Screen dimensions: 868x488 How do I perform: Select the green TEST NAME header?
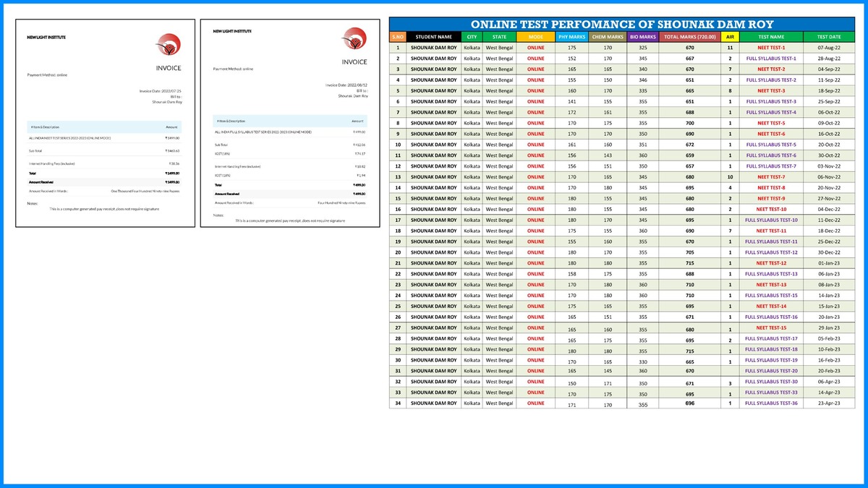(x=771, y=37)
